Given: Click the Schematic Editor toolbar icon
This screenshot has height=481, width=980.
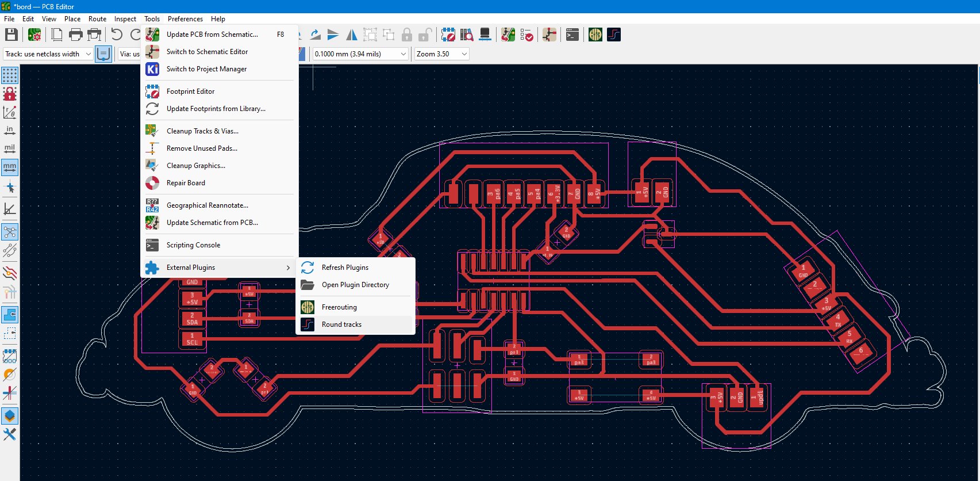Looking at the screenshot, I should [x=549, y=35].
